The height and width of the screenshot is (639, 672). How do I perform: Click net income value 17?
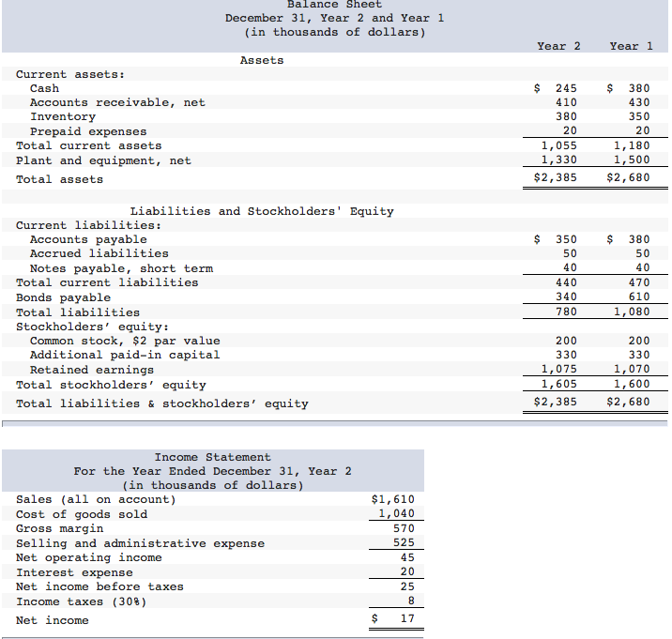(x=407, y=618)
